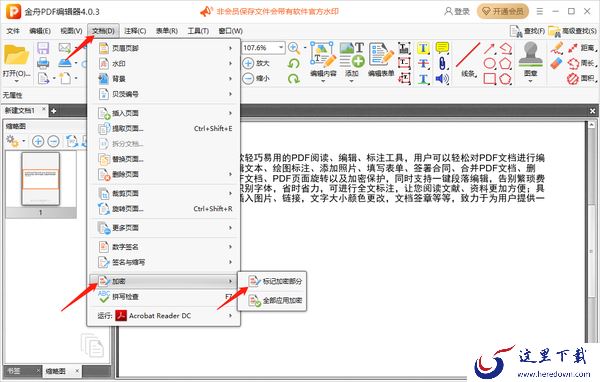Viewport: 600px width, 382px height.
Task: Expand the 数字签名 digital signature submenu
Action: point(164,247)
